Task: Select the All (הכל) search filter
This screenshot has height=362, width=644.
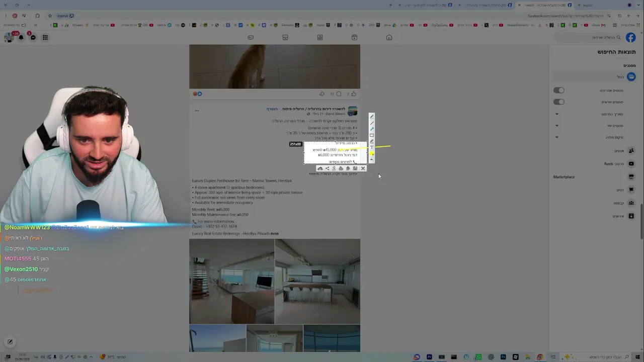Action: point(594,77)
